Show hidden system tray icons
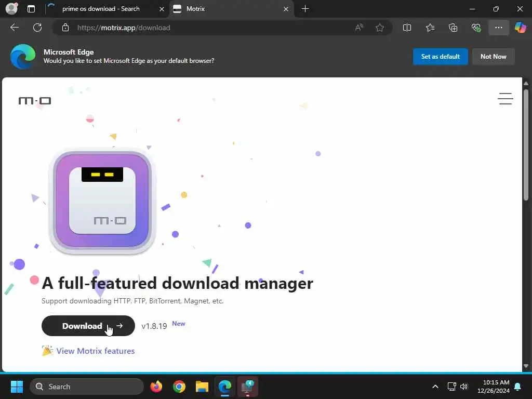This screenshot has height=399, width=532. (435, 387)
